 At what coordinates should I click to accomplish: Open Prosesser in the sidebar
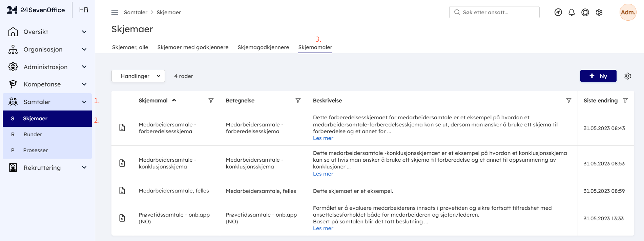pyautogui.click(x=47, y=150)
